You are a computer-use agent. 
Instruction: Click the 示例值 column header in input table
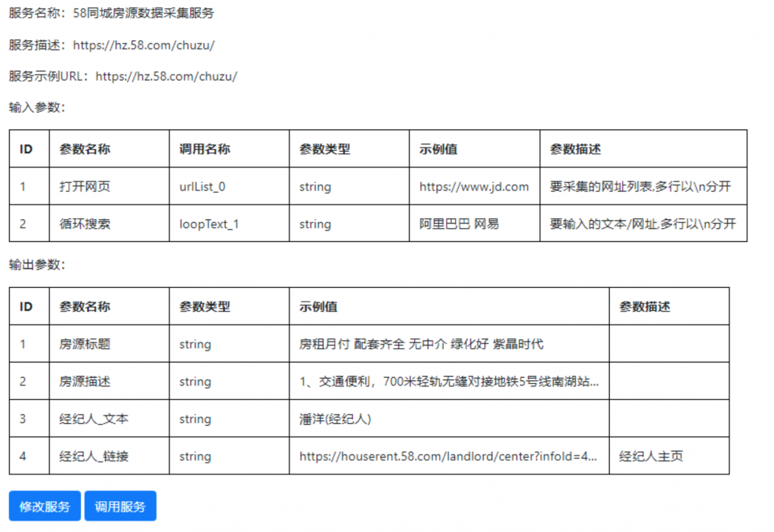[437, 148]
